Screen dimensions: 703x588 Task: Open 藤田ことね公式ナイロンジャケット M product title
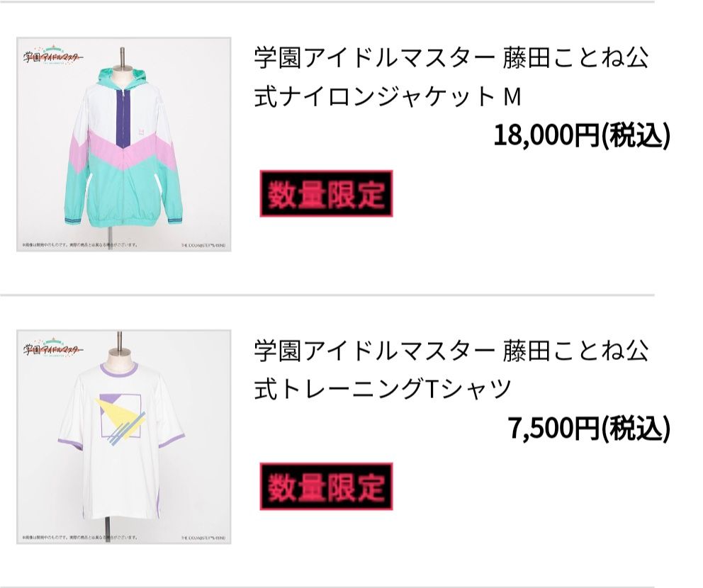[451, 77]
